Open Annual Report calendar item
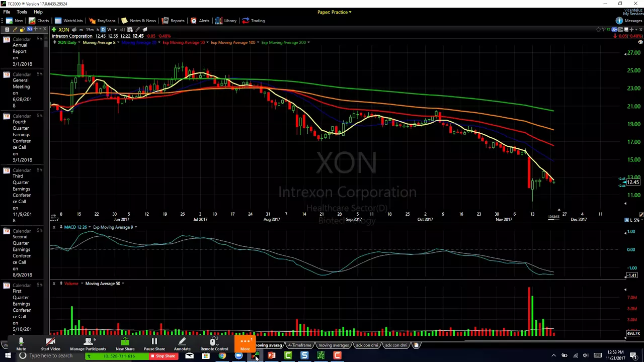This screenshot has width=644, height=362. pos(23,52)
